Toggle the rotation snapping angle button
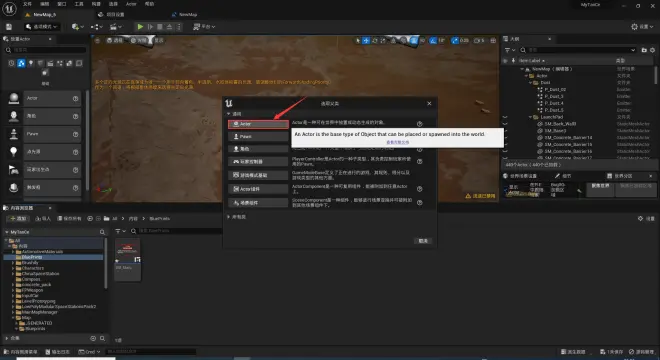Screen dimensions: 660x360 point(433,40)
